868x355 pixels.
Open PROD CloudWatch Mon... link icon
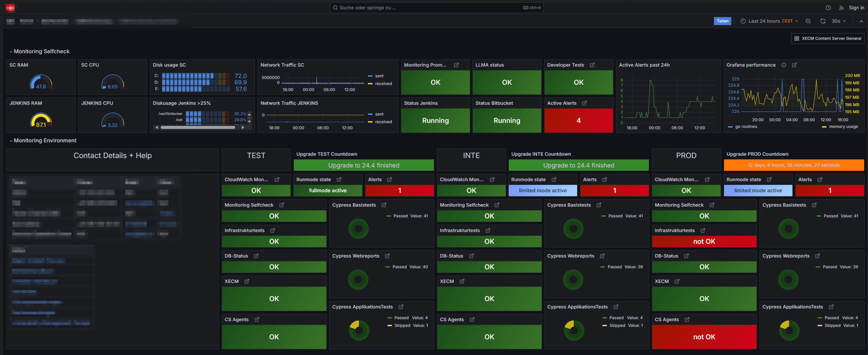pos(707,180)
